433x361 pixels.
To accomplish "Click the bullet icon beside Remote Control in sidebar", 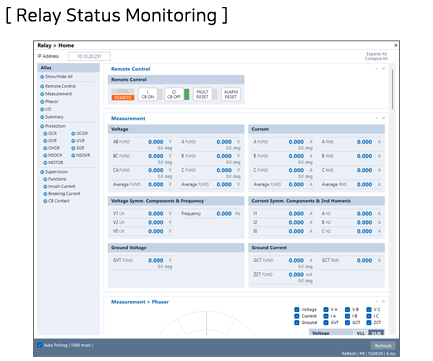I will click(42, 86).
